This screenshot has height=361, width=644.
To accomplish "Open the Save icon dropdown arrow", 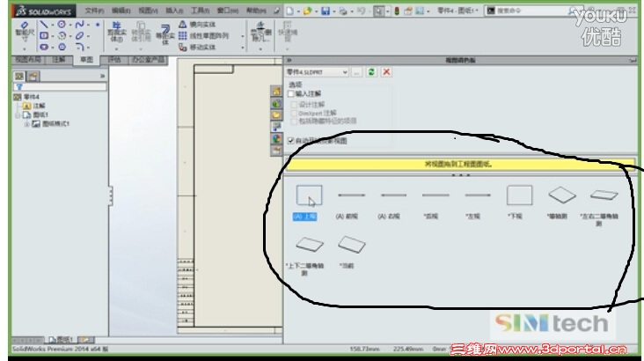I will [334, 11].
